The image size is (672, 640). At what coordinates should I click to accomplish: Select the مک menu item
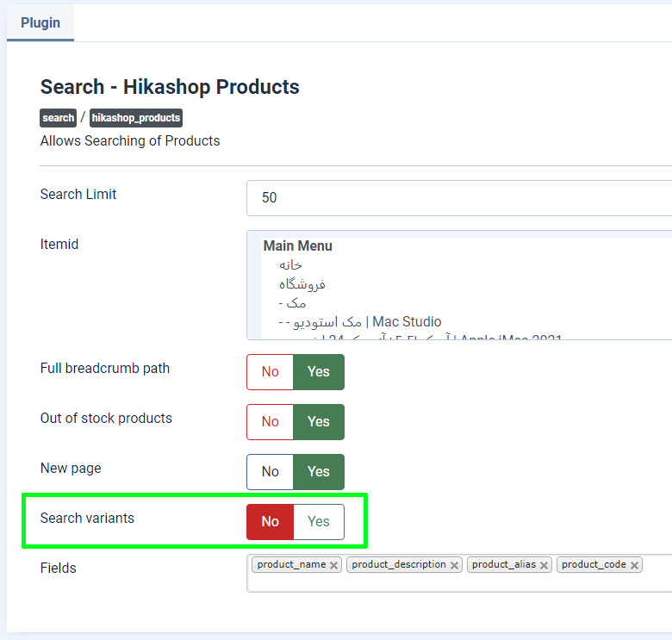click(x=292, y=303)
